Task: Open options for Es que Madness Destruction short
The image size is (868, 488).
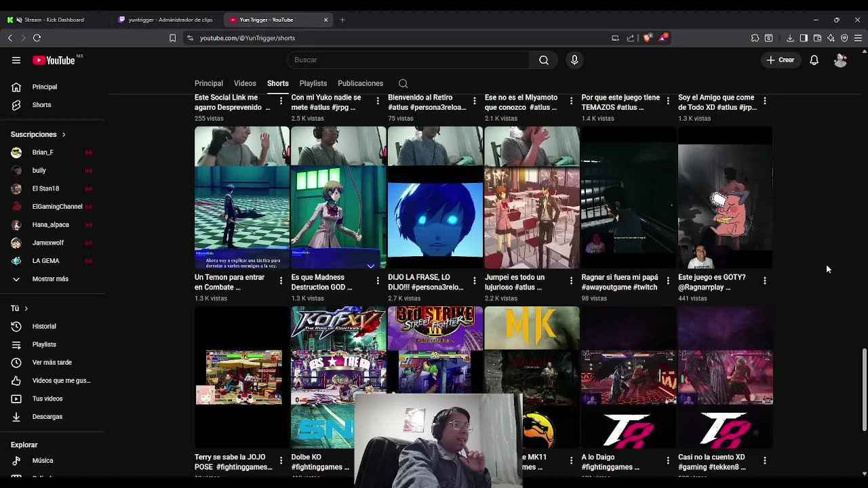Action: 378,281
